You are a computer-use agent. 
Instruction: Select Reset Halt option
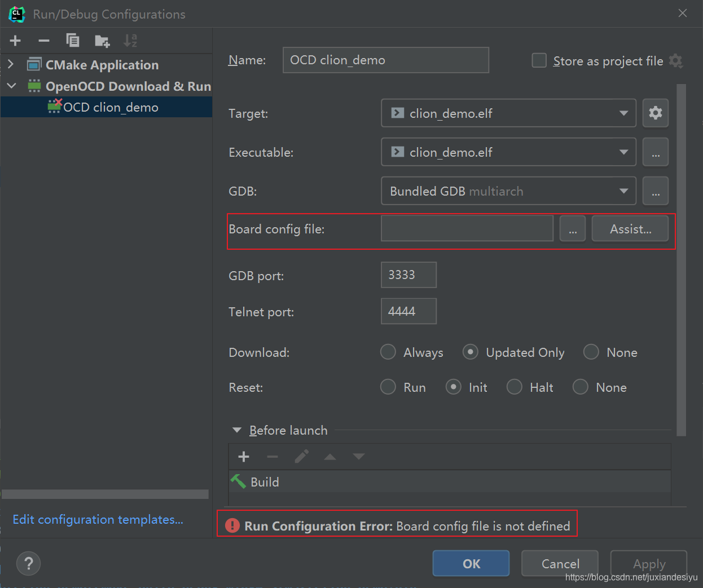pos(515,387)
